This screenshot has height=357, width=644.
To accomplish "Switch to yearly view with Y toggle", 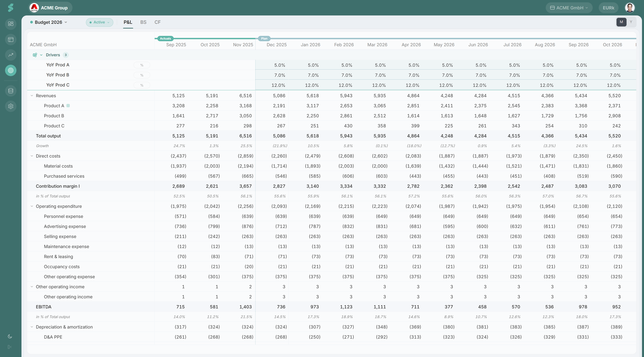I will tap(631, 22).
